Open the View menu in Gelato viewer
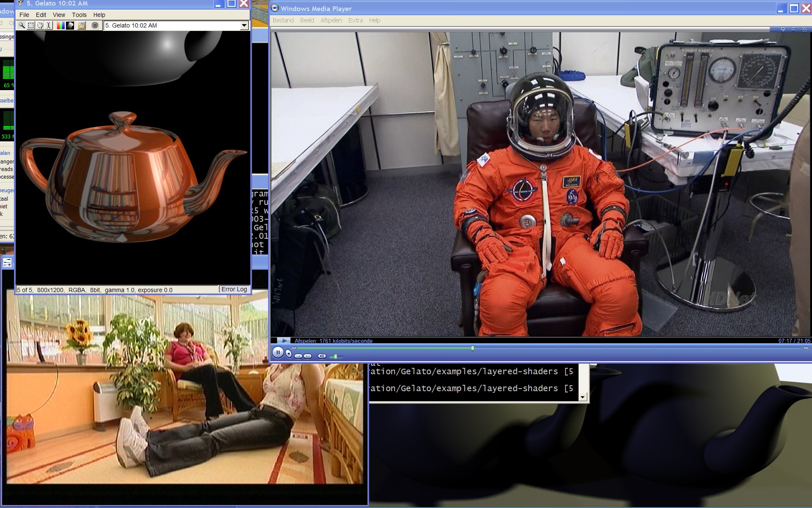Viewport: 812px width, 508px height. pos(59,15)
